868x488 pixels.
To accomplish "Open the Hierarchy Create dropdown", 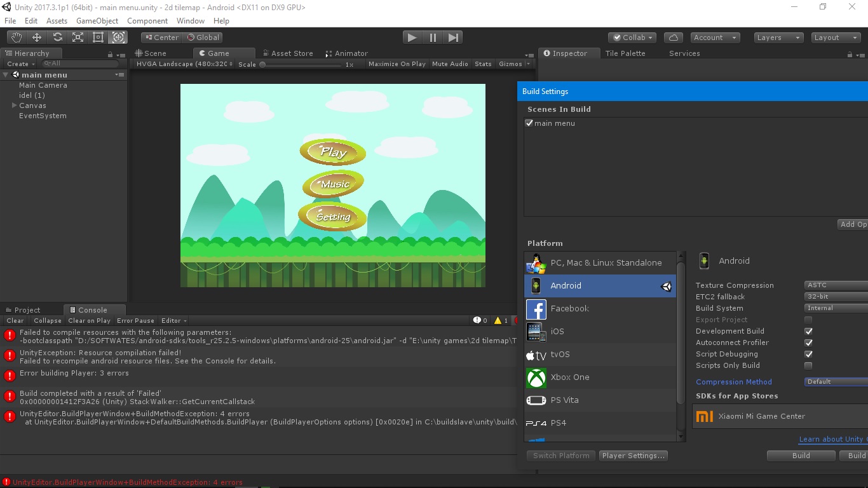I will [x=20, y=64].
